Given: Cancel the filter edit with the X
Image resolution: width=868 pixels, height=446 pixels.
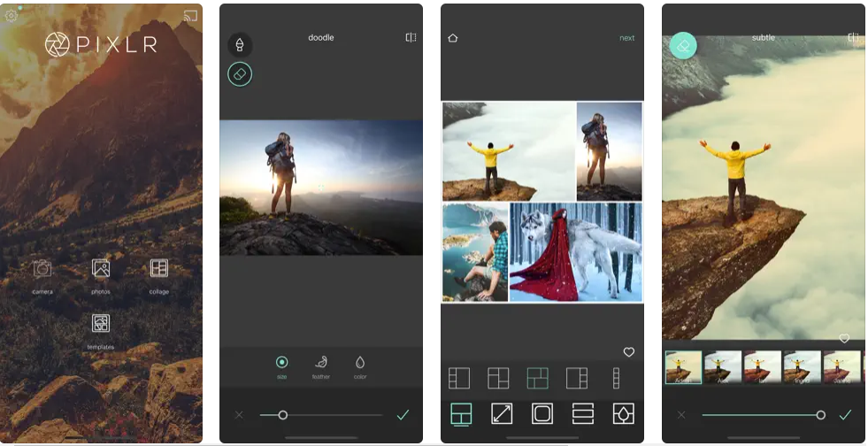Looking at the screenshot, I should tap(681, 414).
